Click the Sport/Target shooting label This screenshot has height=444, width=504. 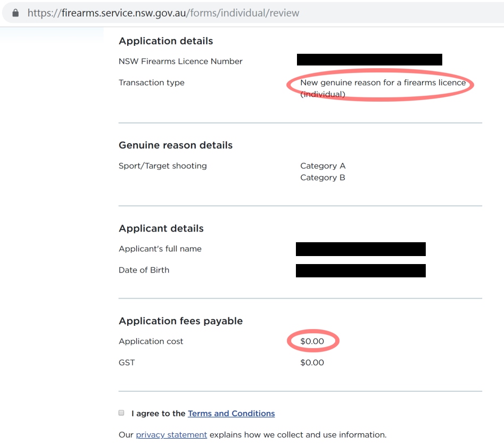[163, 166]
